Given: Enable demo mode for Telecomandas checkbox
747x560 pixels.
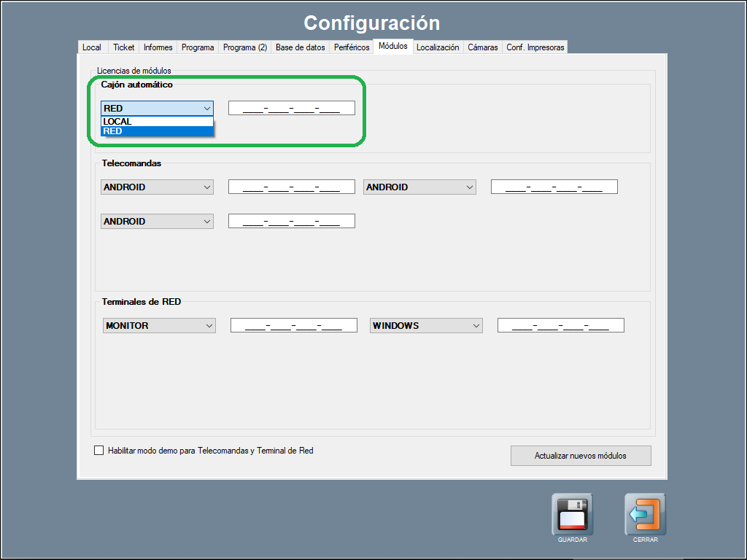Looking at the screenshot, I should click(x=99, y=451).
